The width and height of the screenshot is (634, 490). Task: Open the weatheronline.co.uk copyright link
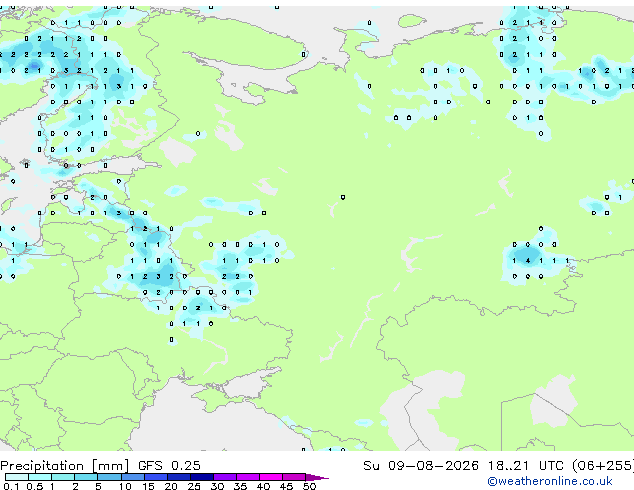550,481
